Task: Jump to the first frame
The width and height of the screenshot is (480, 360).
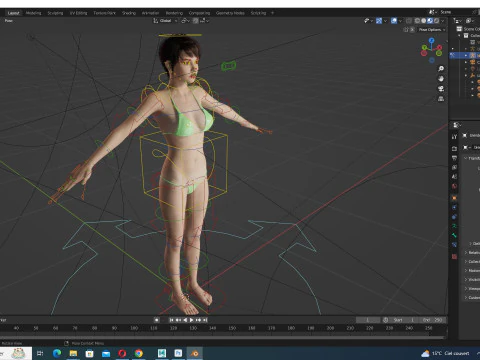Action: tap(171, 320)
